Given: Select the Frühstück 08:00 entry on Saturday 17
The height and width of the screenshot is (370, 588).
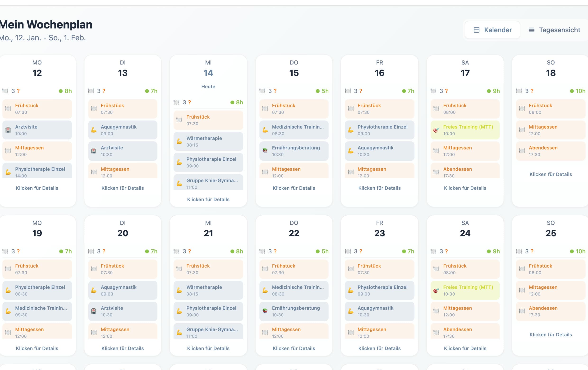Looking at the screenshot, I should click(x=465, y=109).
